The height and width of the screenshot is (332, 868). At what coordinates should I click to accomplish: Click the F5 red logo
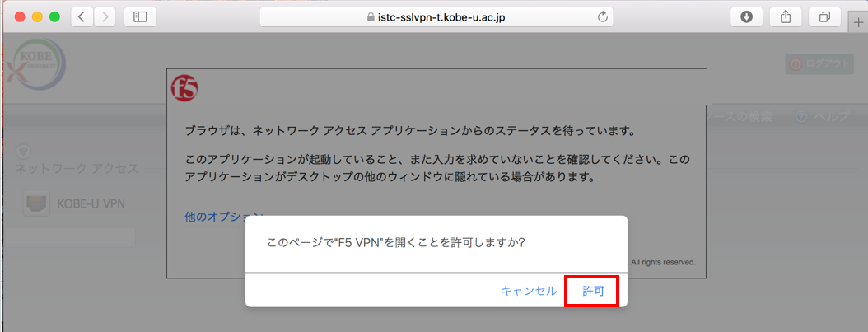pyautogui.click(x=185, y=88)
